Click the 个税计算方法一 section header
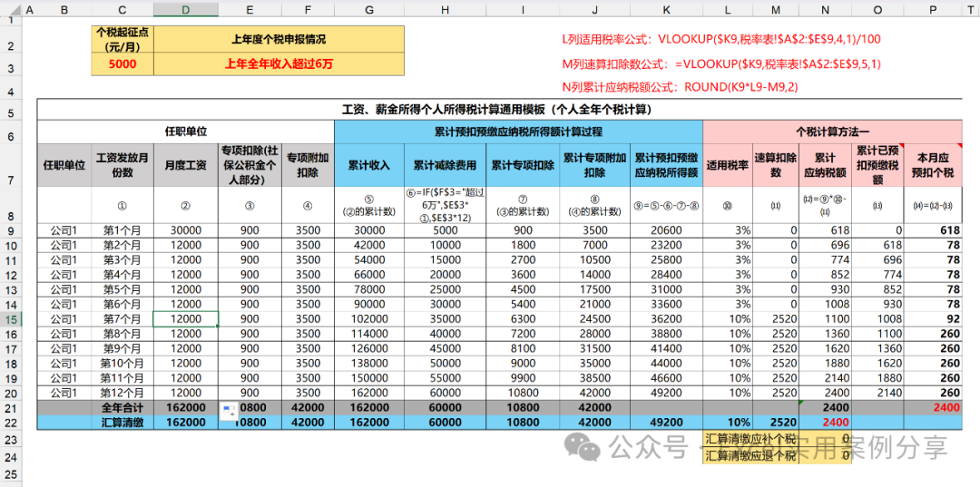The image size is (980, 487). pyautogui.click(x=832, y=132)
